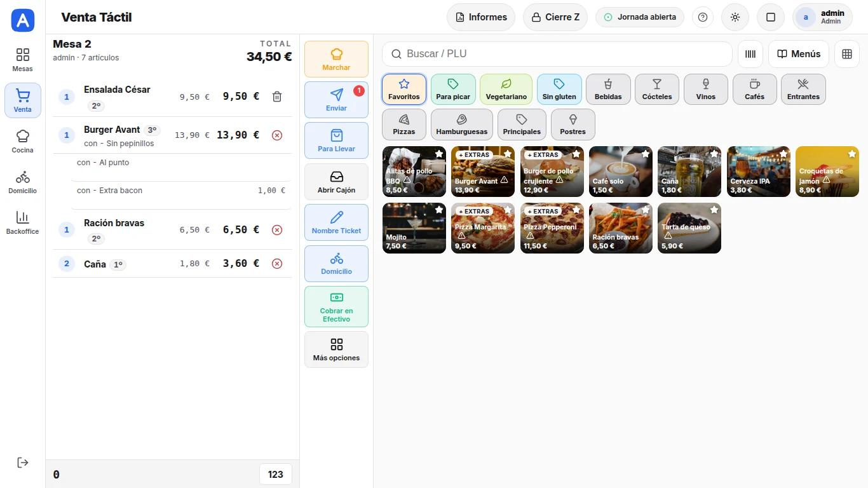The height and width of the screenshot is (488, 868).
Task: Select Para picar category
Action: point(453,89)
